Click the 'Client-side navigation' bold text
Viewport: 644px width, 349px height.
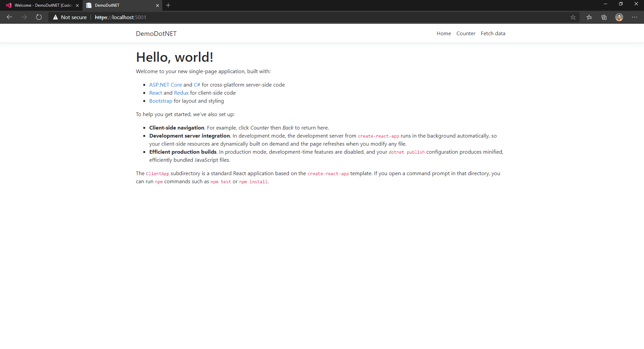point(177,128)
